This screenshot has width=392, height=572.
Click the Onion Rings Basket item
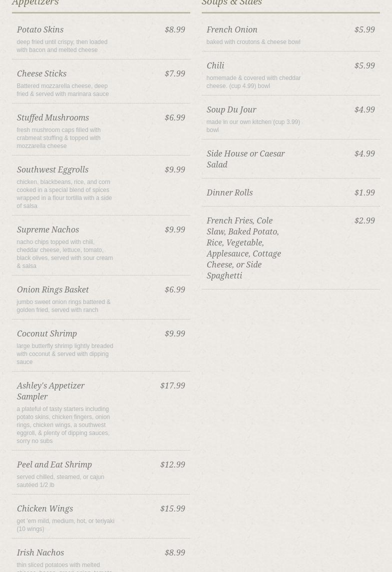tap(52, 290)
